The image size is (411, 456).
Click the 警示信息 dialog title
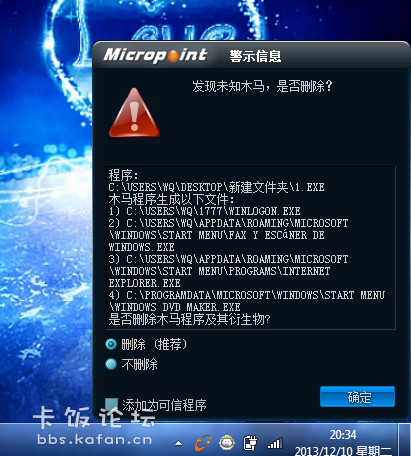tap(255, 56)
